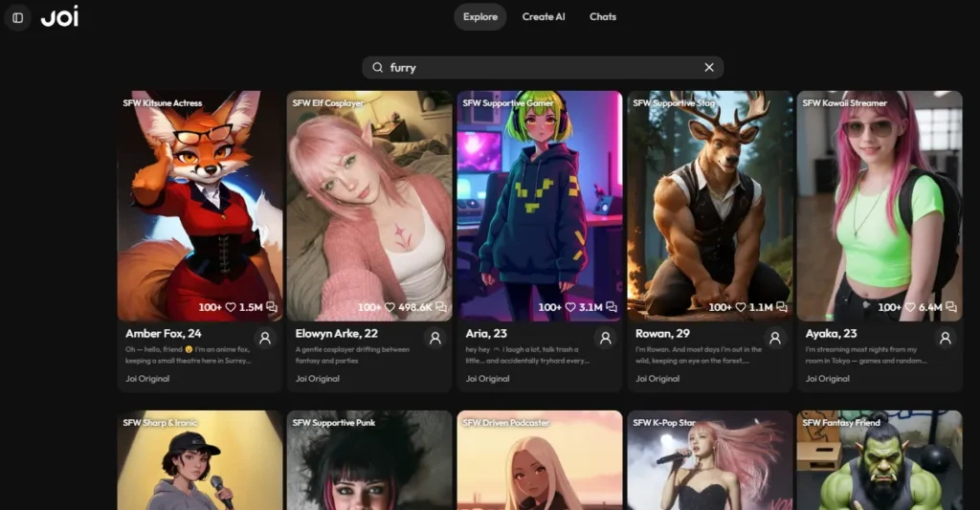Screen dimensions: 980x510
Task: Click profile icon beside Amber Fox, 24
Action: 265,338
